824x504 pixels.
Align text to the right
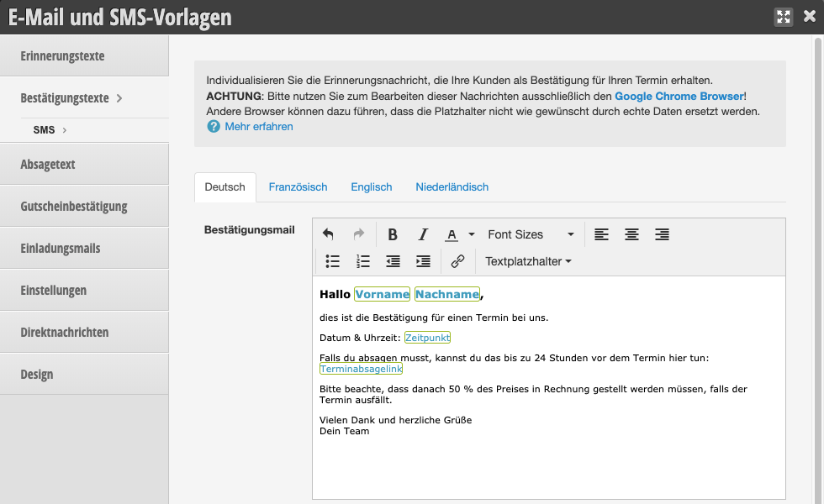coord(662,234)
